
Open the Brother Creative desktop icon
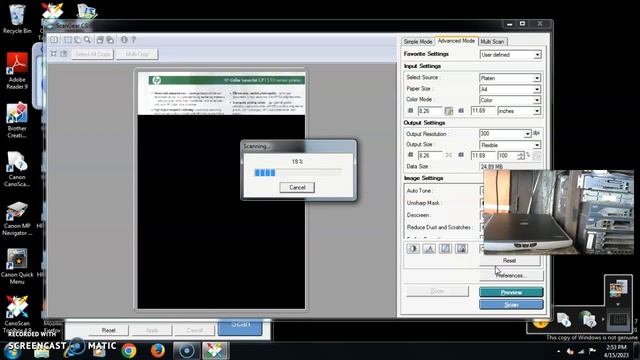[17, 120]
